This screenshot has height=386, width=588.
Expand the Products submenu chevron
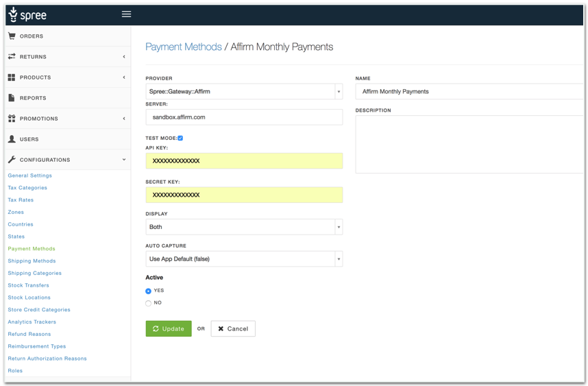tap(124, 77)
